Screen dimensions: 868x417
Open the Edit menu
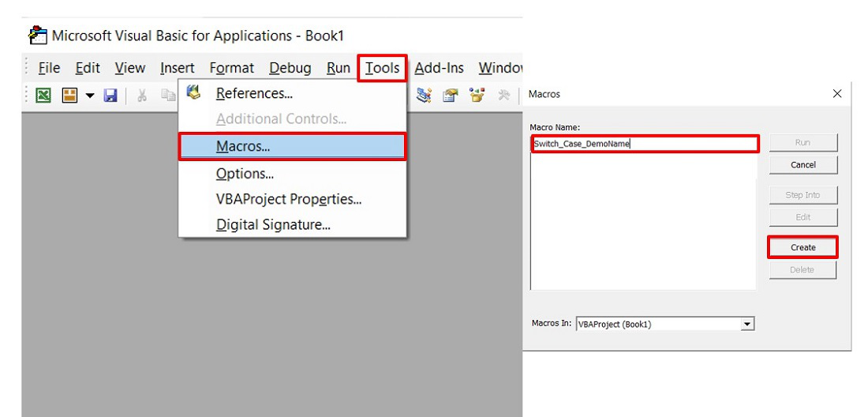pos(88,68)
